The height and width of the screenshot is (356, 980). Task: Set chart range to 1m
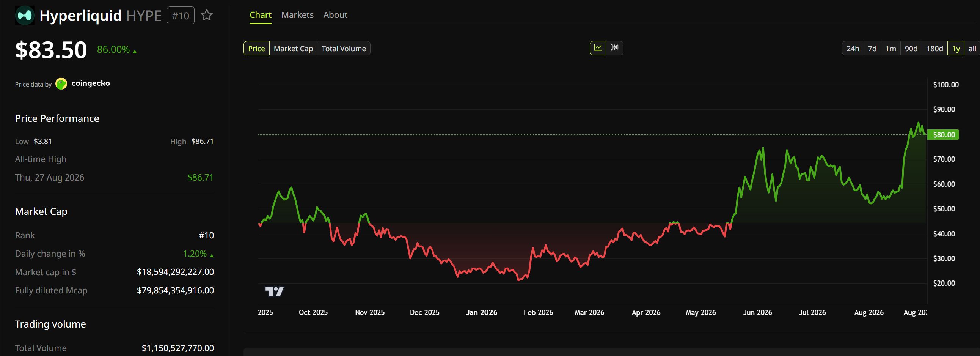click(890, 48)
